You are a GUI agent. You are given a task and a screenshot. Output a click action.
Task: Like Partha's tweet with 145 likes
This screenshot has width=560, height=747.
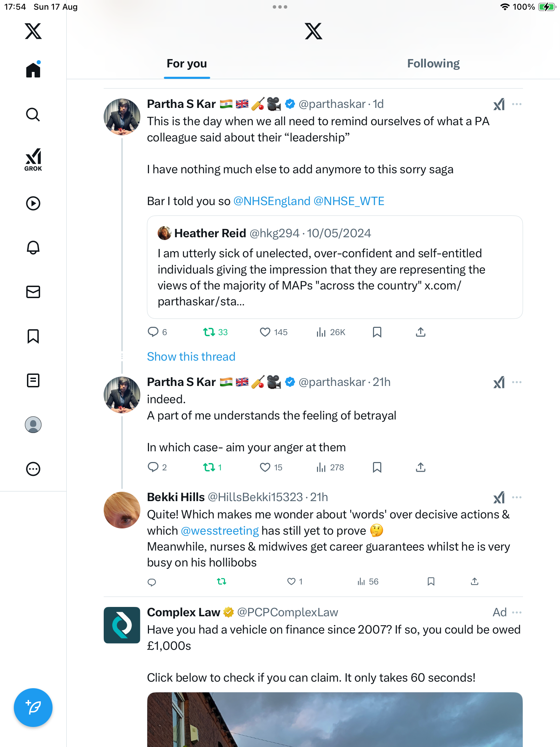[x=265, y=332]
